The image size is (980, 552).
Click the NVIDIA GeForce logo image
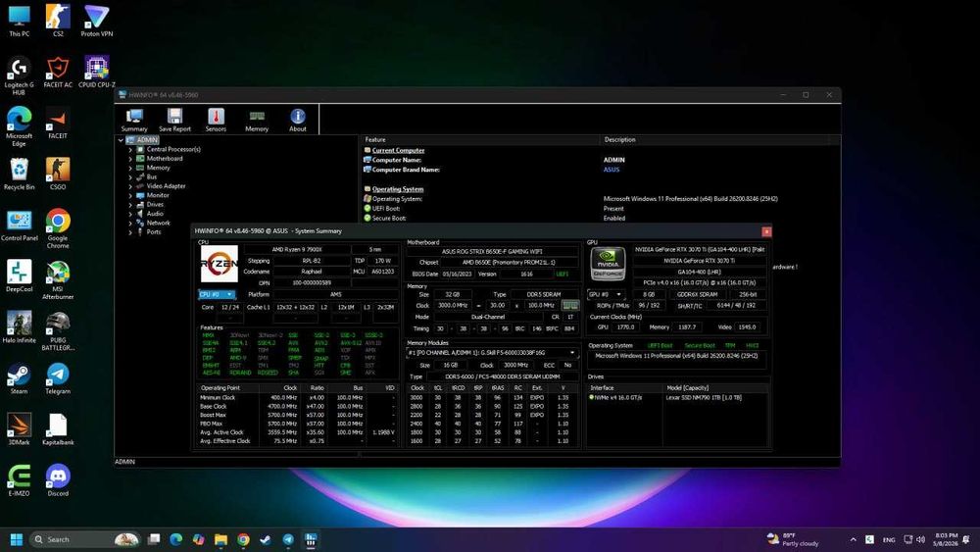(608, 264)
